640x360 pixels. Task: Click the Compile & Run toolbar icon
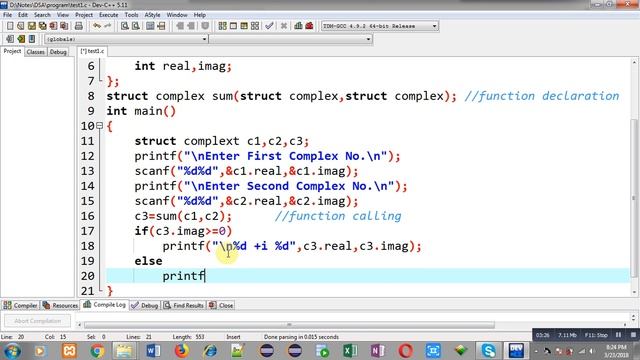[244, 26]
